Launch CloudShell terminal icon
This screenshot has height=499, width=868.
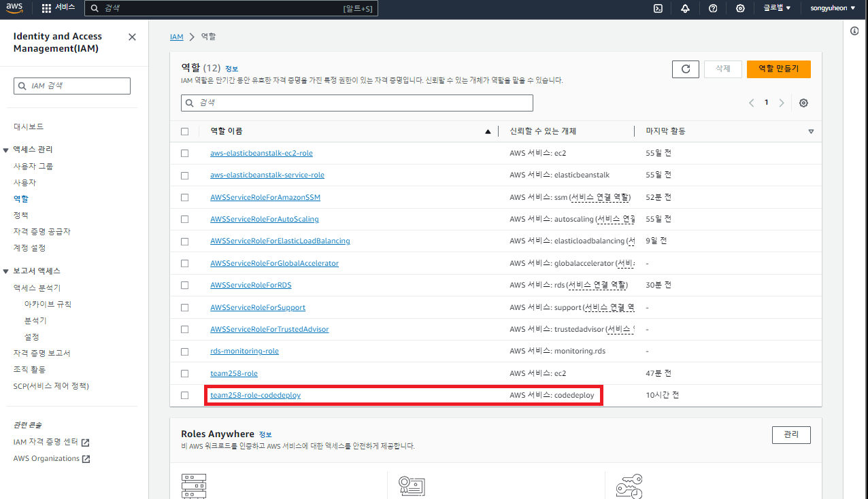coord(658,8)
